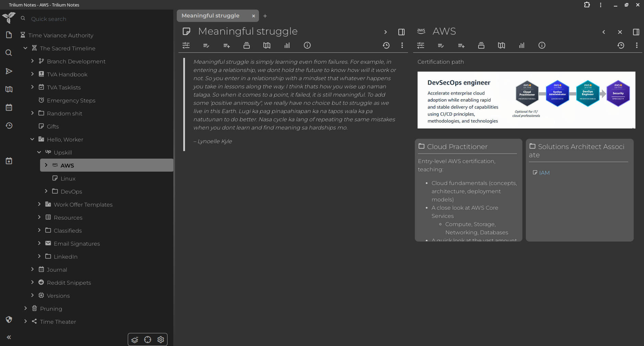
Task: Open Note Info in Meaningful struggle ribbon
Action: pyautogui.click(x=307, y=45)
